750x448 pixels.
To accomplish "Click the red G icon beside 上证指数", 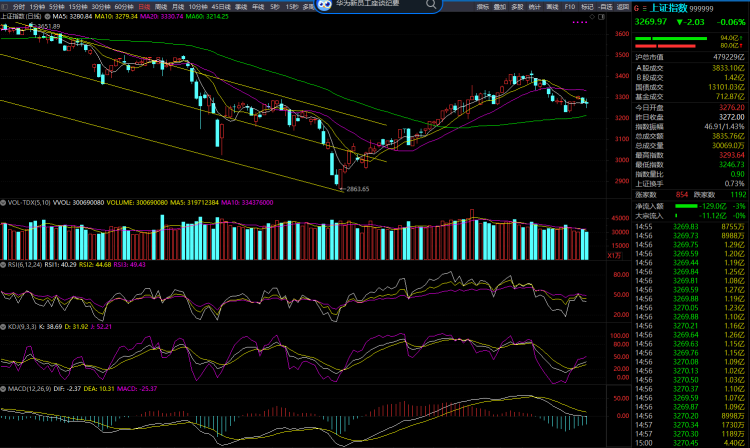I will 636,6.
